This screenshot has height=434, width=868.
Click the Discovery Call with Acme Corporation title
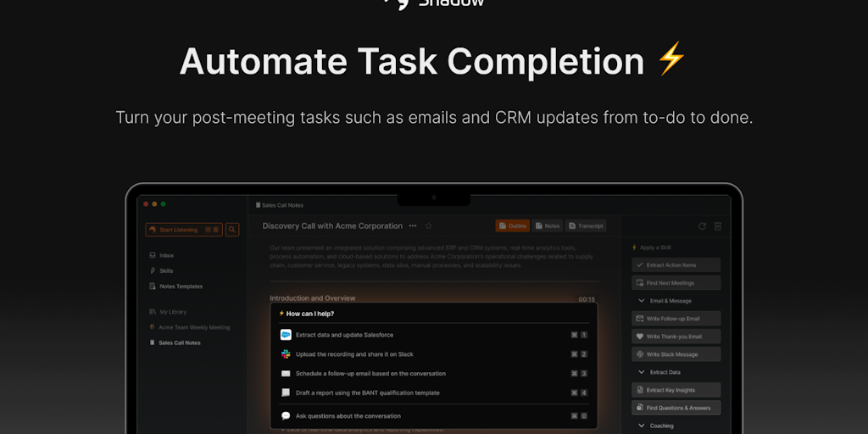pyautogui.click(x=332, y=225)
